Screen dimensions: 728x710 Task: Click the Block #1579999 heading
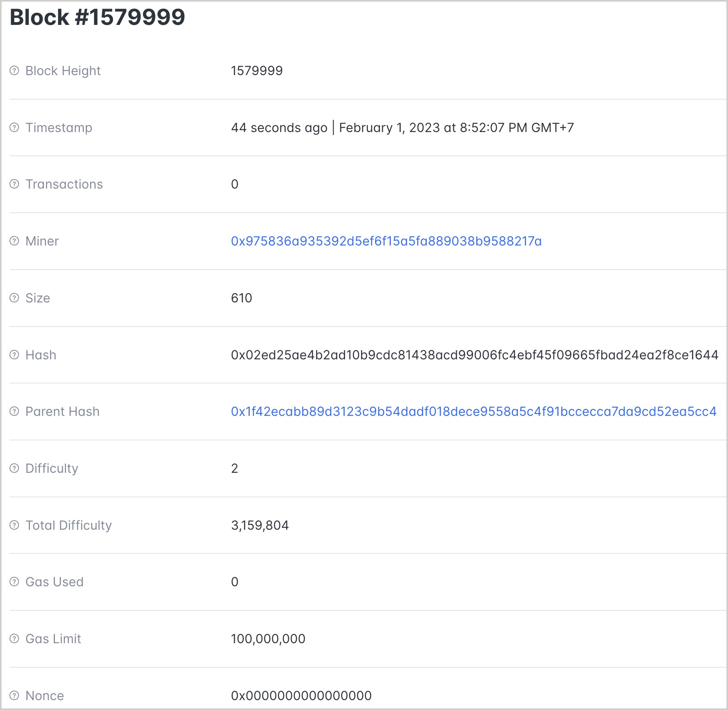97,17
